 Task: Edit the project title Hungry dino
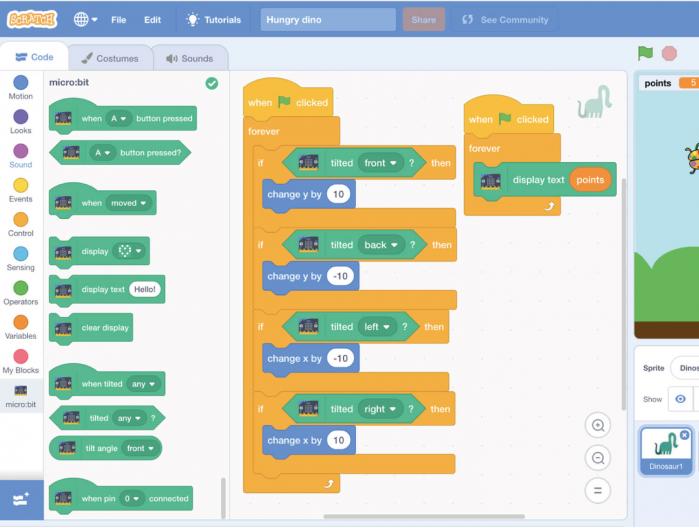(x=328, y=20)
